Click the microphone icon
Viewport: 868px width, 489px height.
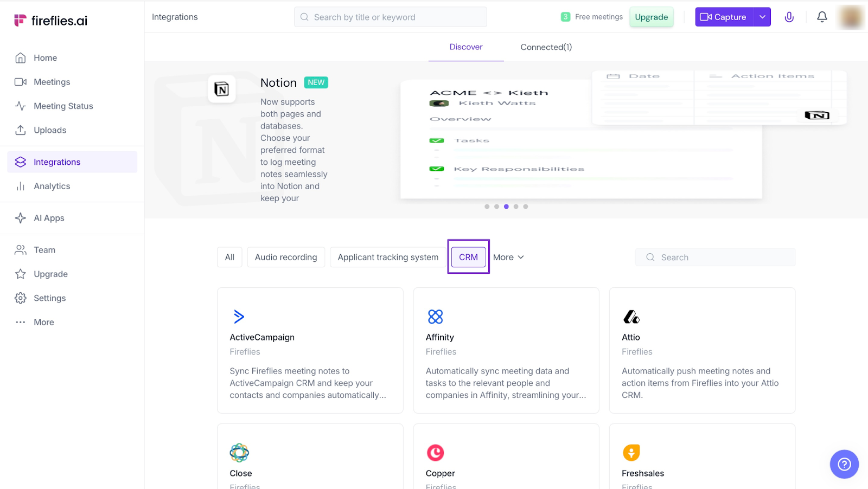(789, 17)
